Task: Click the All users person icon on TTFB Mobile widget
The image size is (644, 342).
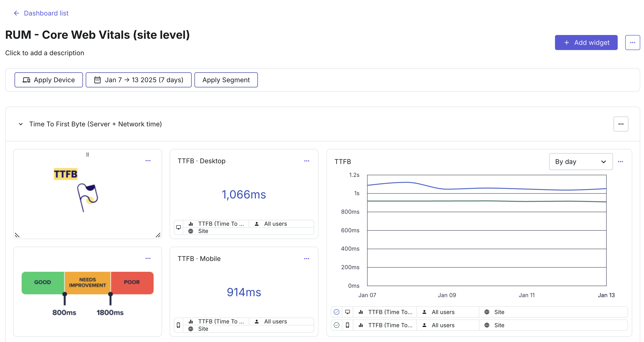Action: click(256, 321)
